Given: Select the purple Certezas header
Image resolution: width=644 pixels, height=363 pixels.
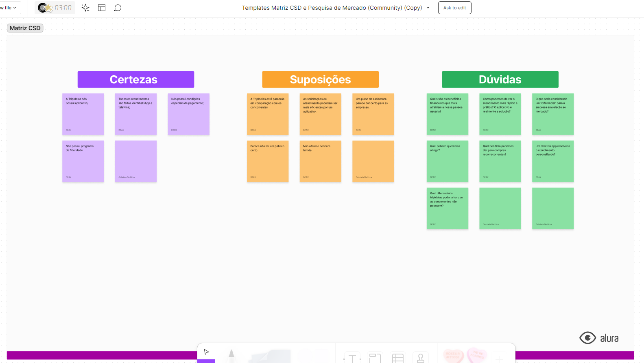Looking at the screenshot, I should [x=136, y=79].
